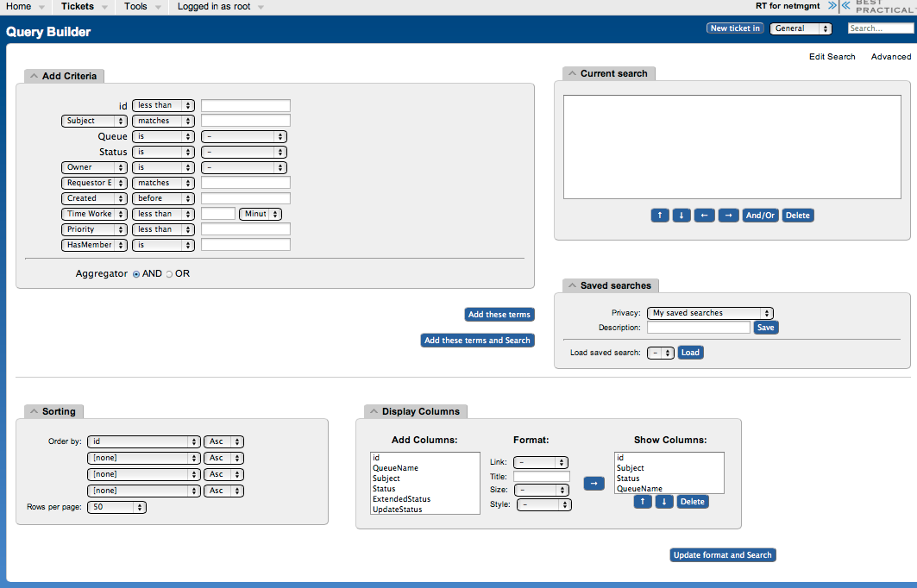The height and width of the screenshot is (588, 917).
Task: Select the AND aggregator radio button
Action: coord(136,274)
